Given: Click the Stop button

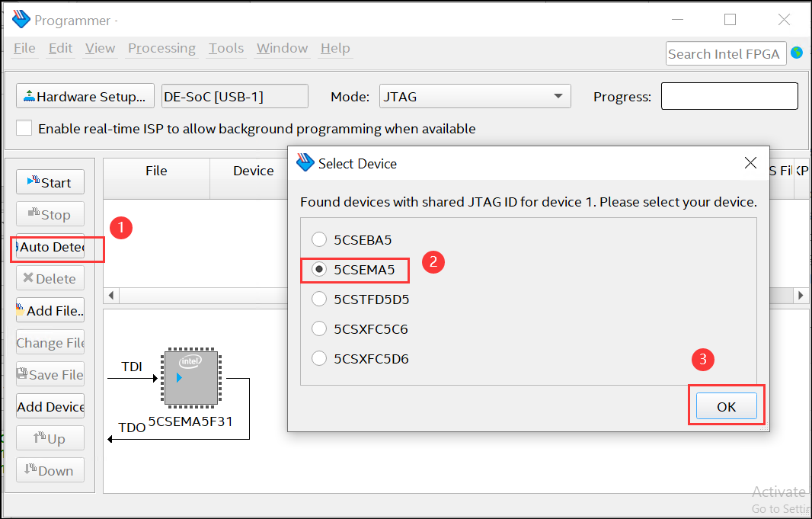Looking at the screenshot, I should pos(50,214).
